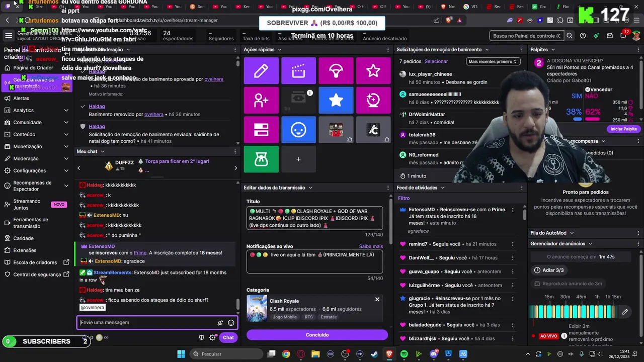The width and height of the screenshot is (644, 362).
Task: Click Saiba mais link
Action: (x=371, y=246)
